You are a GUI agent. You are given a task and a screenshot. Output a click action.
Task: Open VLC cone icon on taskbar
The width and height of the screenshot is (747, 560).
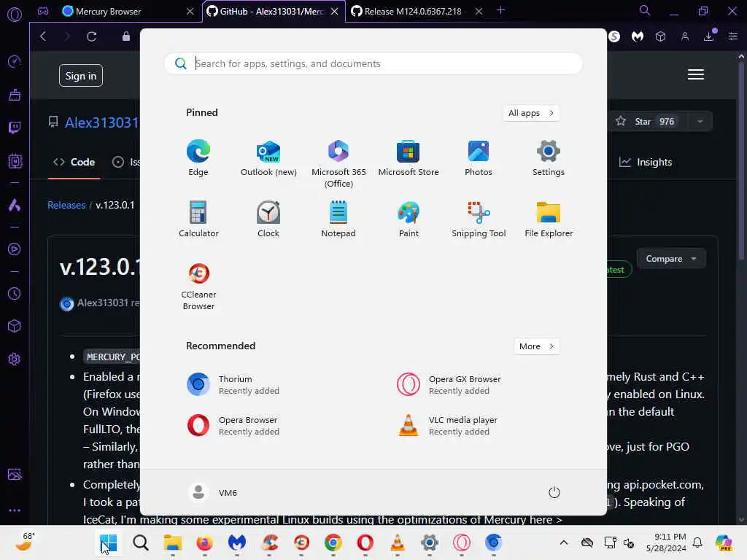(398, 542)
